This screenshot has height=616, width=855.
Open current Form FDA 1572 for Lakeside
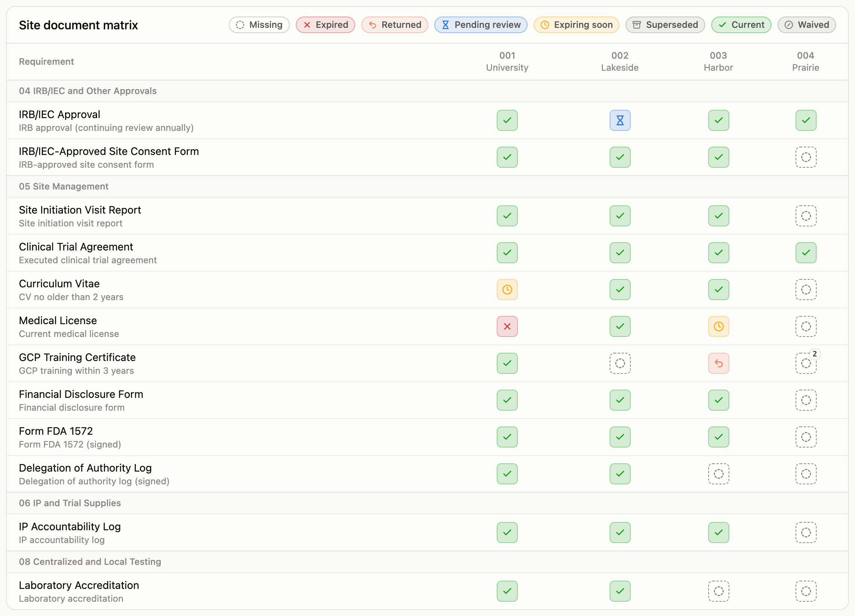tap(620, 437)
